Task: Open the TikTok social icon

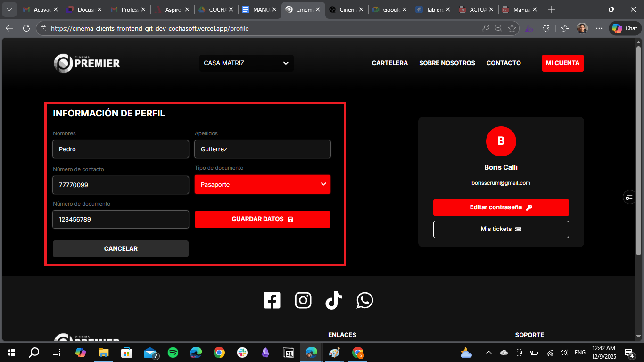Action: coord(334,300)
